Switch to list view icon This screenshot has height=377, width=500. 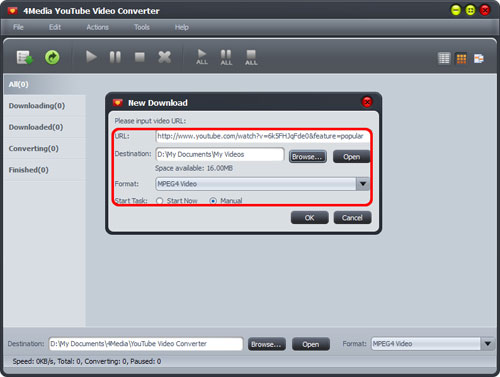444,58
